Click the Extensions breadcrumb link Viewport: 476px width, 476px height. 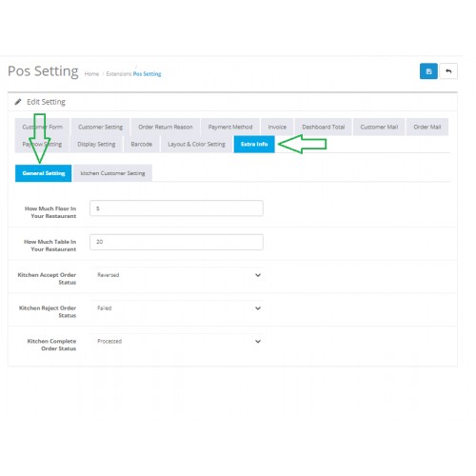pos(119,74)
